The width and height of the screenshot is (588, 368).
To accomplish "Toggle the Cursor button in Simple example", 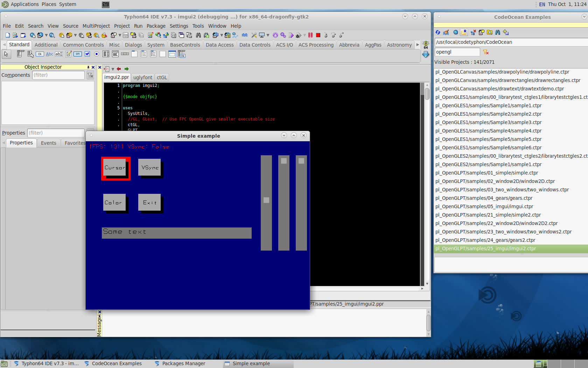I will tap(114, 168).
